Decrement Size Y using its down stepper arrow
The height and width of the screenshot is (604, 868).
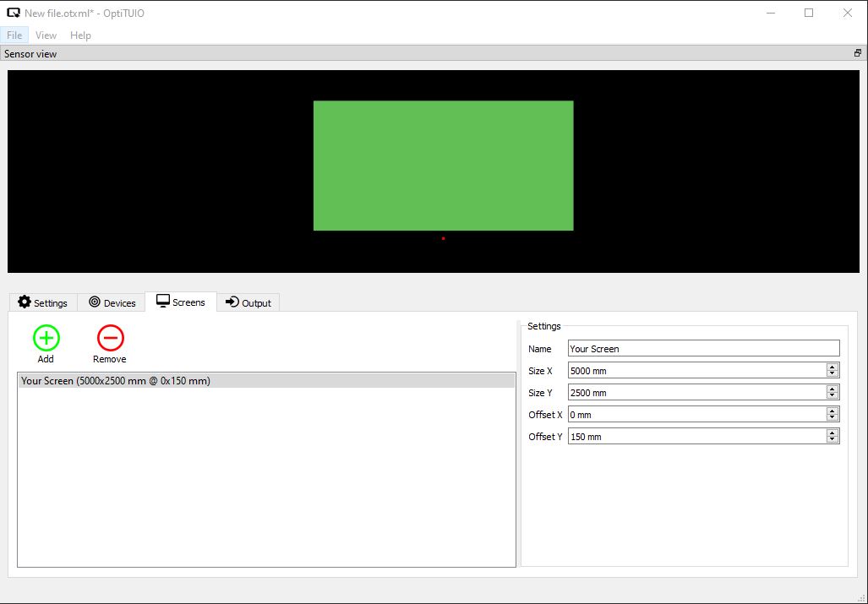tap(833, 395)
